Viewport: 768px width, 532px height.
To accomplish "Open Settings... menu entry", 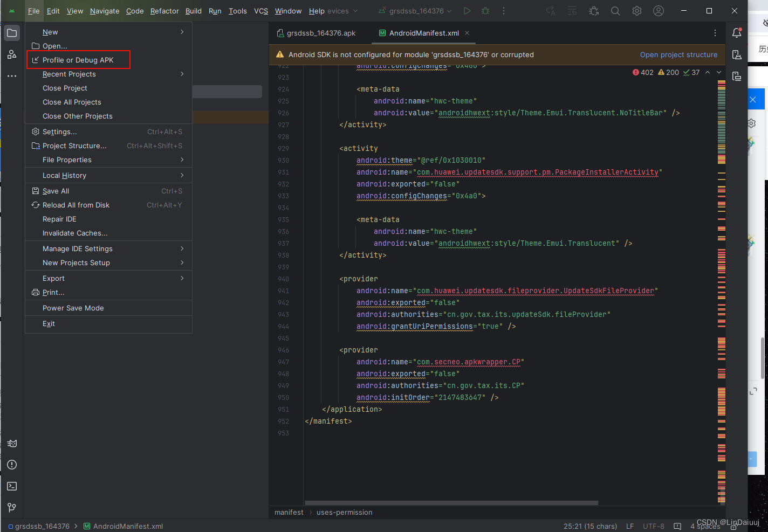I will (108, 132).
